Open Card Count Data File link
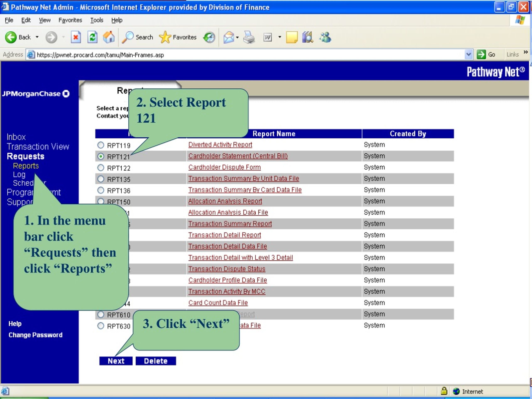532x399 pixels. tap(218, 303)
